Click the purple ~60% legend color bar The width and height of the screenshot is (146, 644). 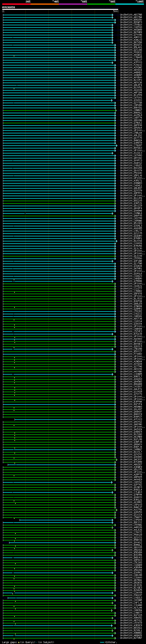(73, 4)
